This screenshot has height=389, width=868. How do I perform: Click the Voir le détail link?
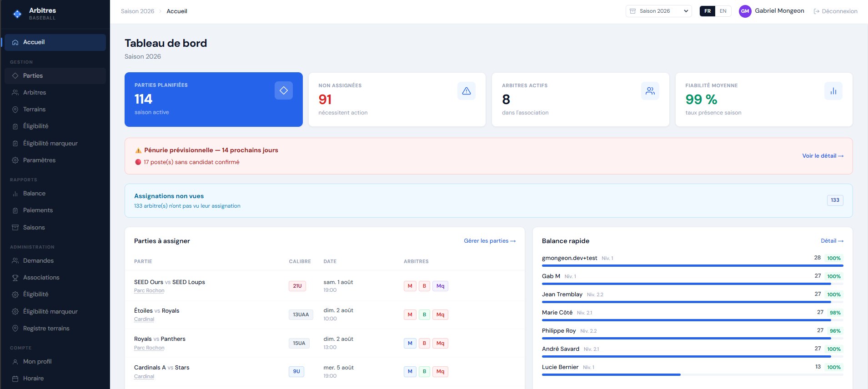pos(823,156)
